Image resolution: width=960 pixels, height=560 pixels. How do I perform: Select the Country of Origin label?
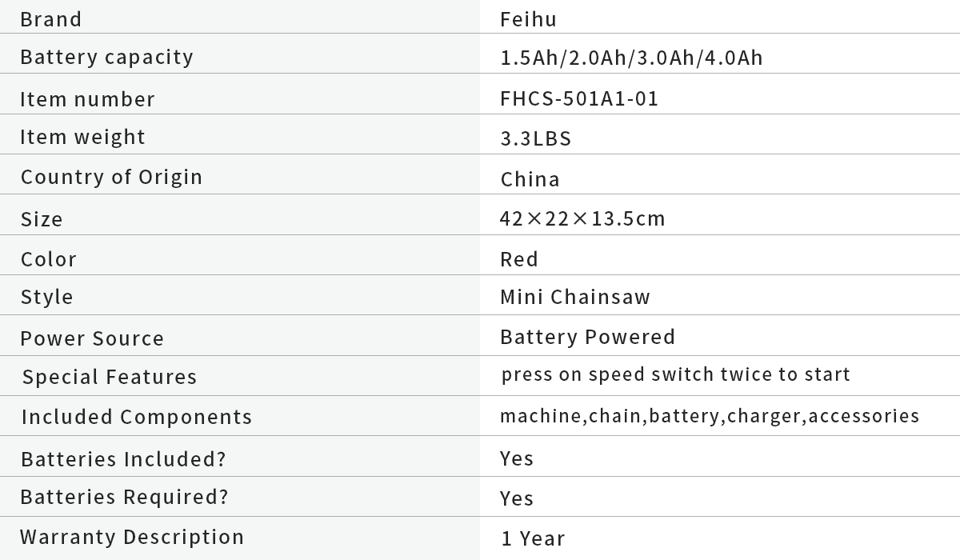(111, 177)
